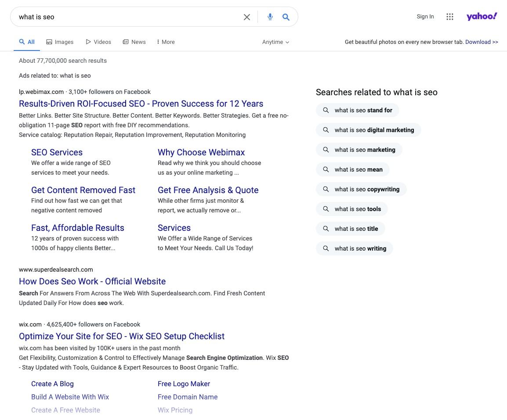Open the Why Choose Webimax sitelink

pyautogui.click(x=201, y=152)
